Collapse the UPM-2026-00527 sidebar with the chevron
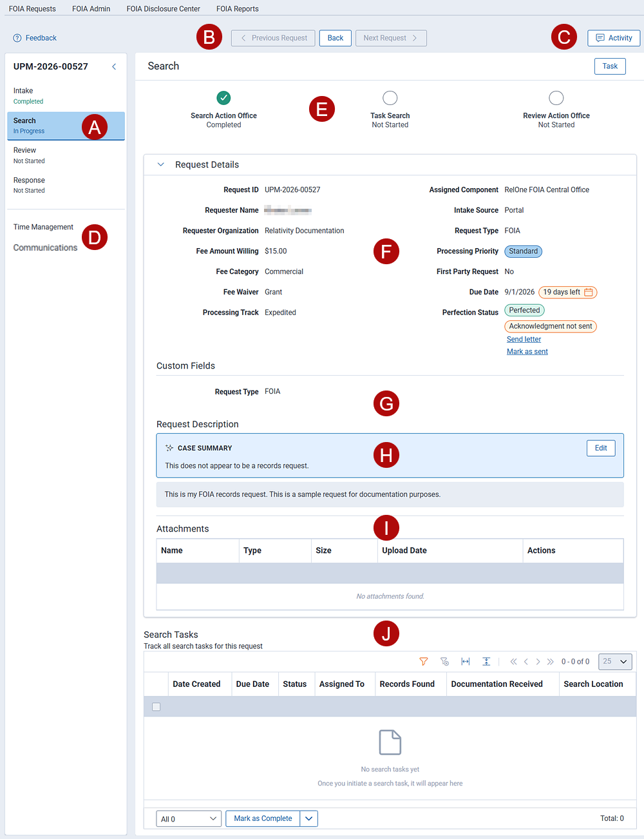The image size is (644, 839). (x=114, y=66)
